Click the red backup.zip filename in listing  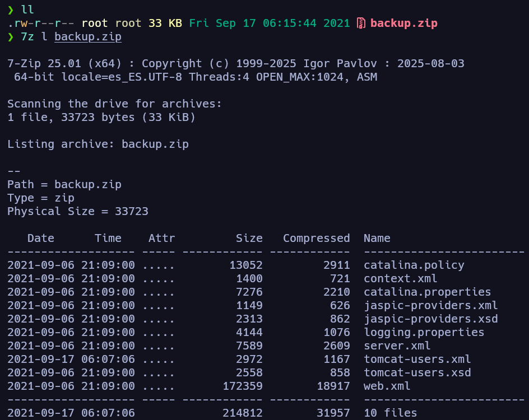[404, 24]
